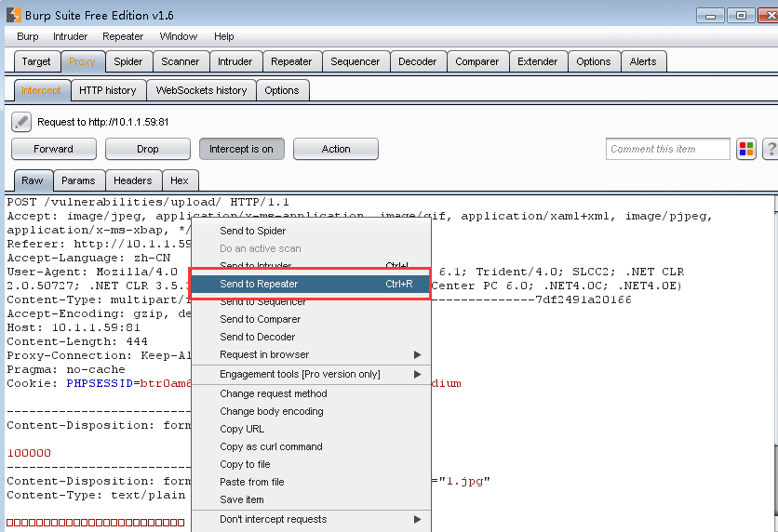The height and width of the screenshot is (532, 778).
Task: Click the Request to http://10.1.1.59:81 label
Action: (103, 122)
